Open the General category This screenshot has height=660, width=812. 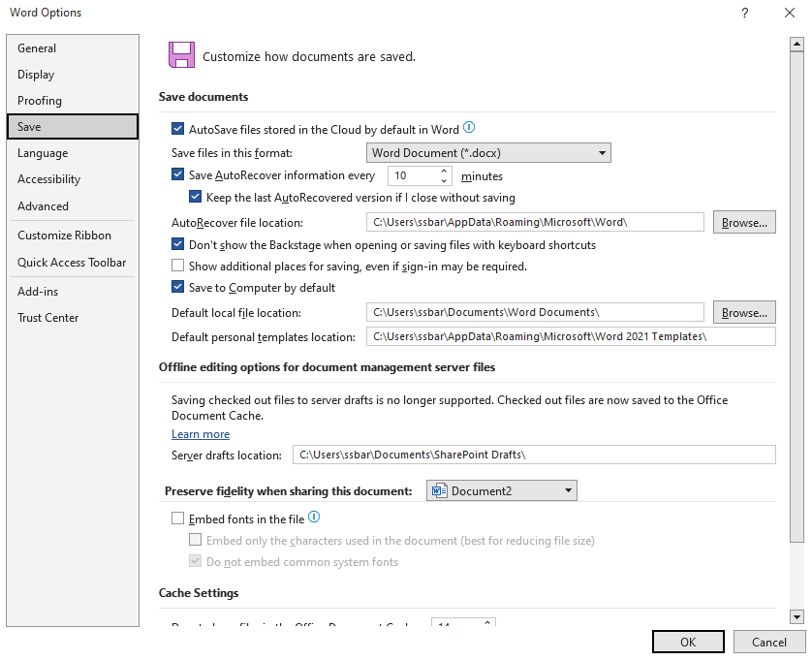coord(73,48)
